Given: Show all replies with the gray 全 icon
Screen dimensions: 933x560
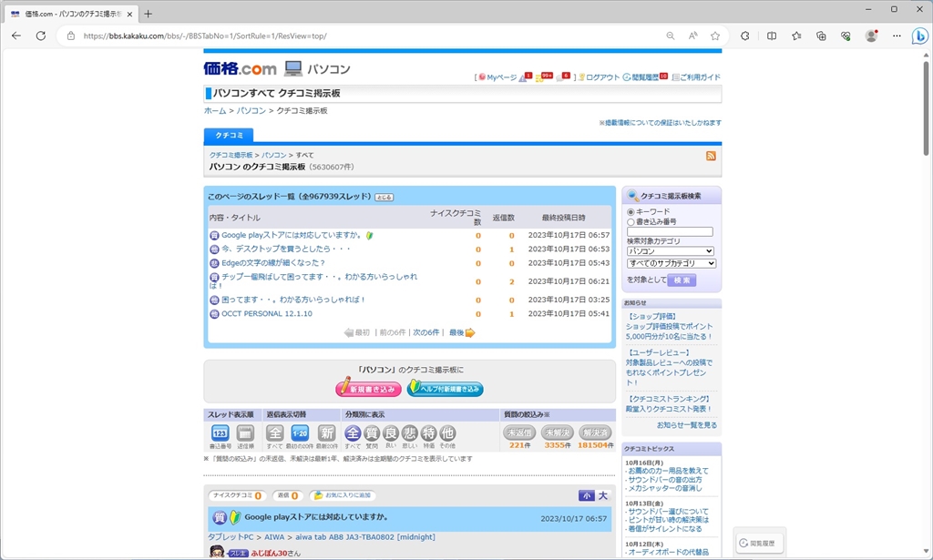Looking at the screenshot, I should click(x=274, y=433).
